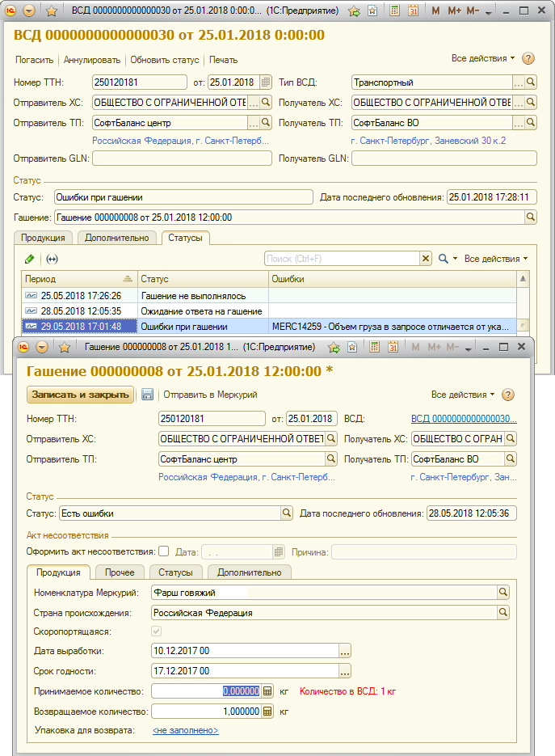The width and height of the screenshot is (555, 756).
Task: Open Отправитель ХС magnifier in ВСД window
Action: (x=266, y=103)
